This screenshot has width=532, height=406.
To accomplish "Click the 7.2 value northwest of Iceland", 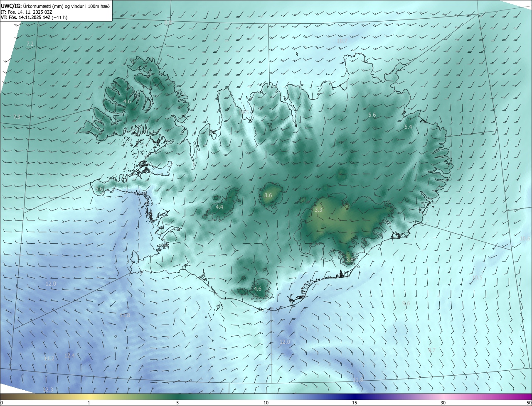I will pyautogui.click(x=30, y=44).
